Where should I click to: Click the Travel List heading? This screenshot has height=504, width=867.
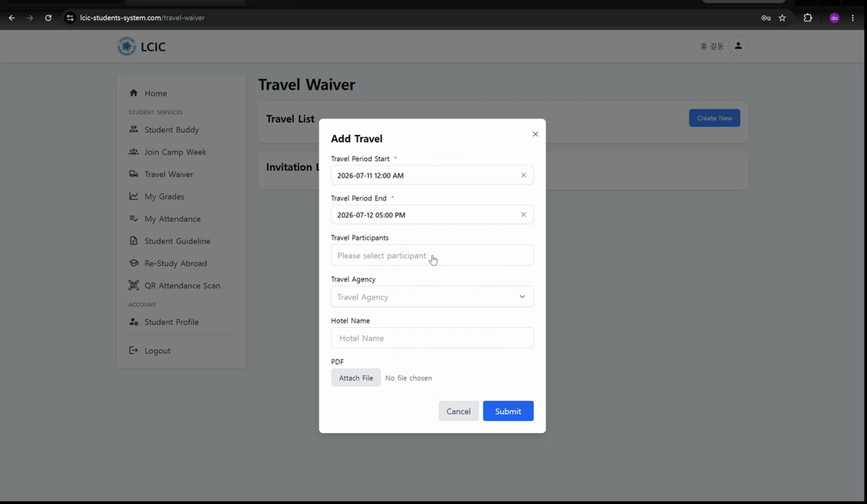tap(290, 119)
